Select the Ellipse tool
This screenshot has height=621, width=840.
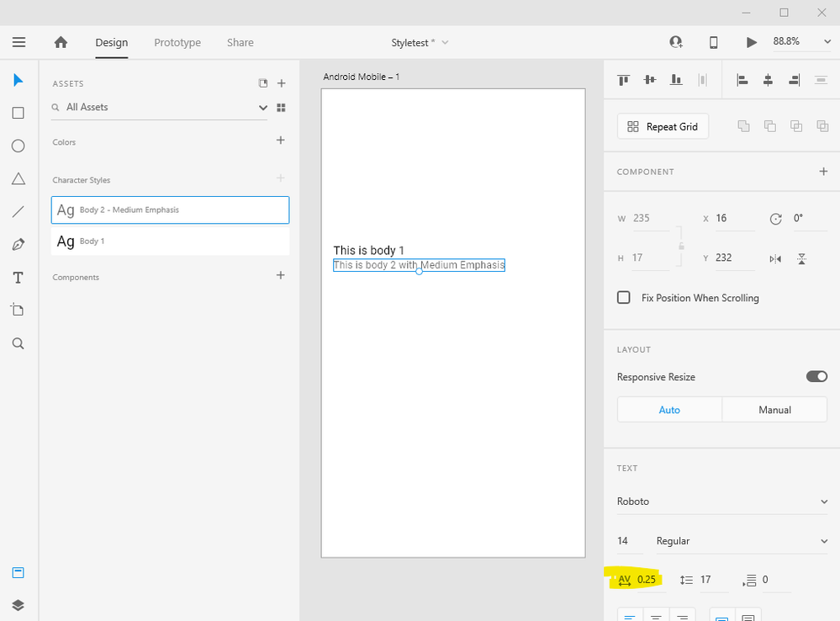[x=18, y=146]
